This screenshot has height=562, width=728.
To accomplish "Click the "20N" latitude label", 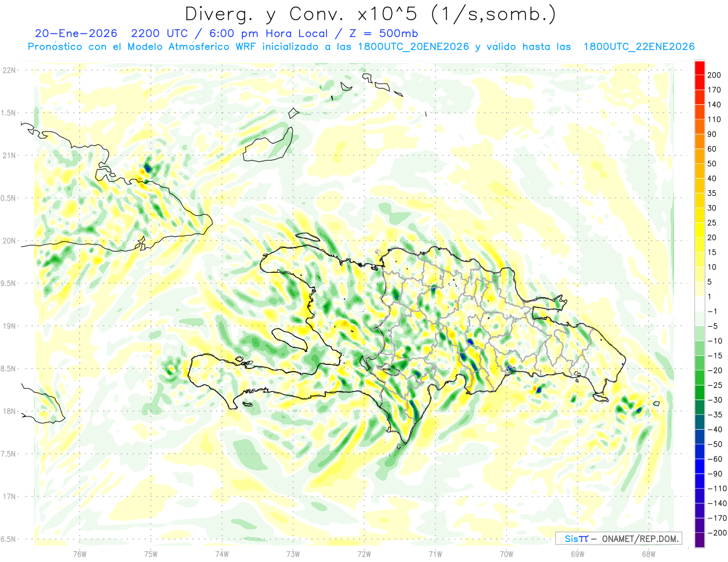I will click(x=8, y=241).
